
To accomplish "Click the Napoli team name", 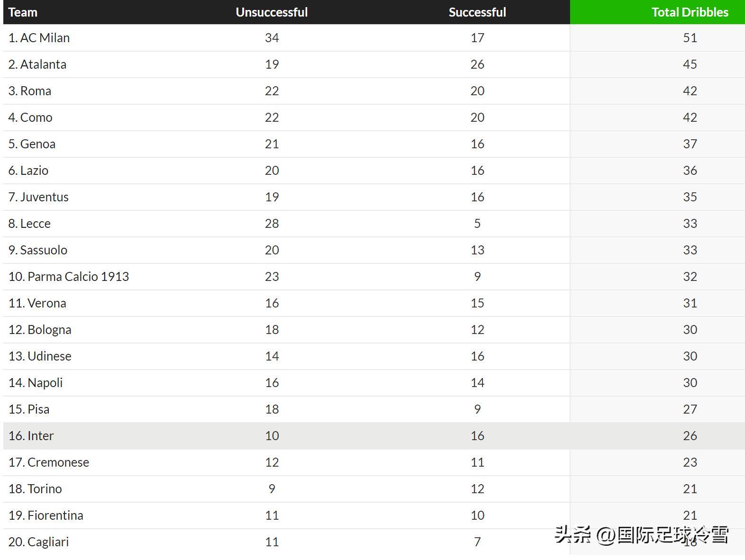I will 45,383.
